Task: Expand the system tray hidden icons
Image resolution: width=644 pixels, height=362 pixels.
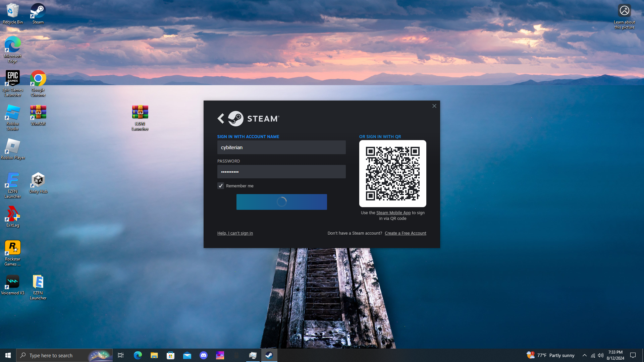Action: tap(585, 355)
